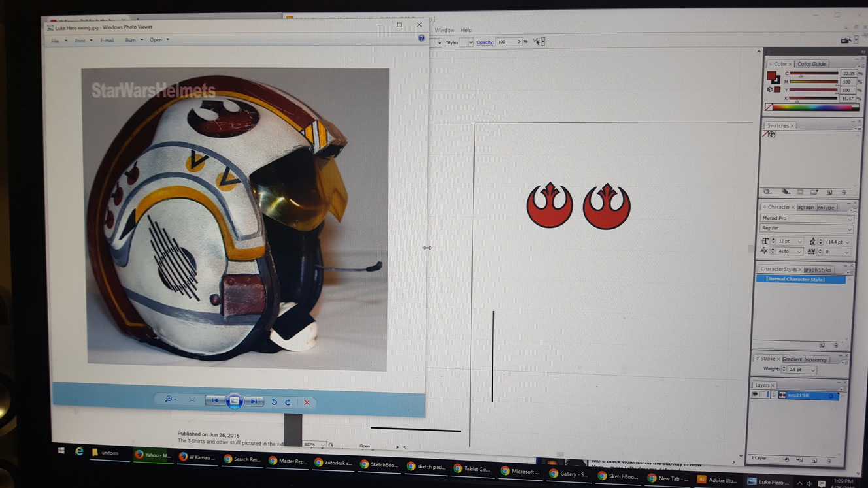The width and height of the screenshot is (868, 488).
Task: Select the Swatches panel tab
Action: click(779, 126)
